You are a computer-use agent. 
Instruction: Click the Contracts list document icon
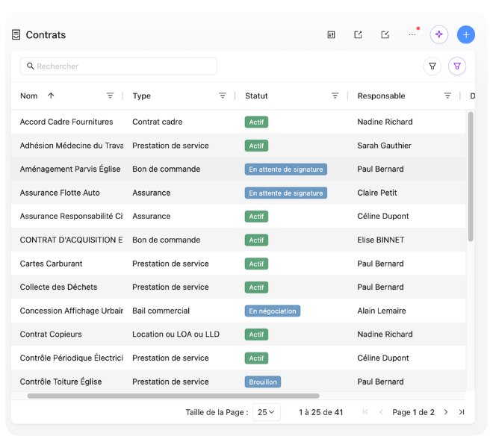(x=16, y=34)
